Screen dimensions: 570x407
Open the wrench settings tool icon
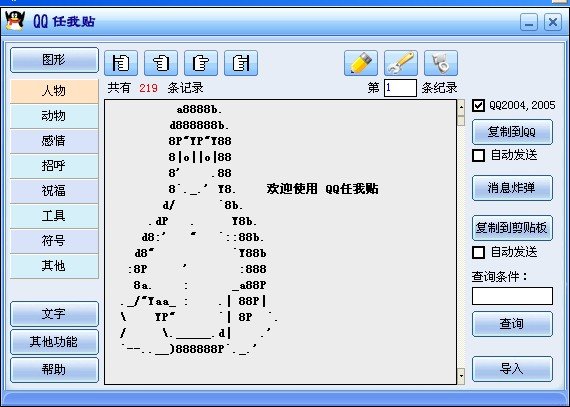click(401, 63)
